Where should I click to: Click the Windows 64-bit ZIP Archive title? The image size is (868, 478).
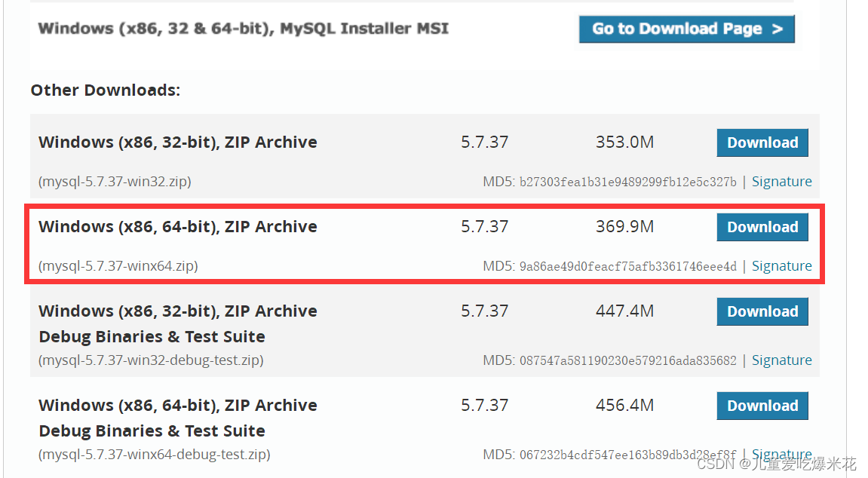tap(178, 227)
